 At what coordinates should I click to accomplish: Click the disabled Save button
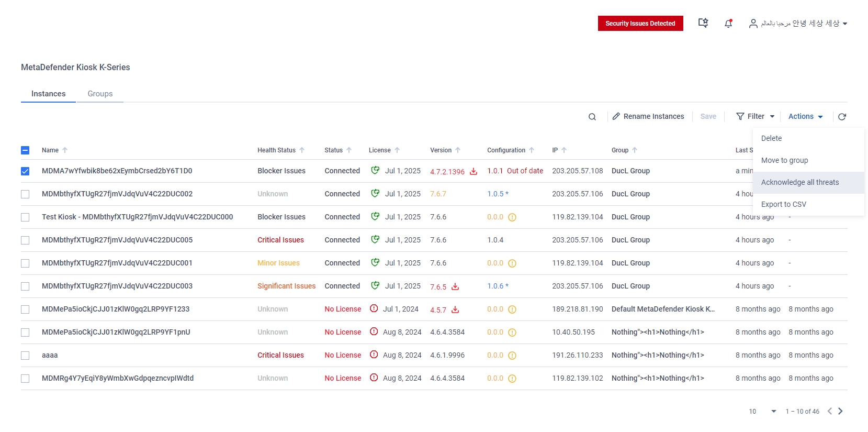708,116
